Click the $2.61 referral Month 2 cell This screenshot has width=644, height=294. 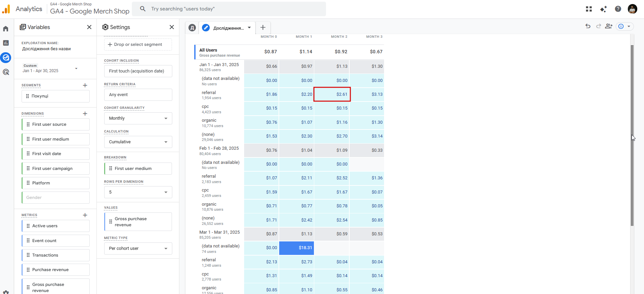(332, 94)
